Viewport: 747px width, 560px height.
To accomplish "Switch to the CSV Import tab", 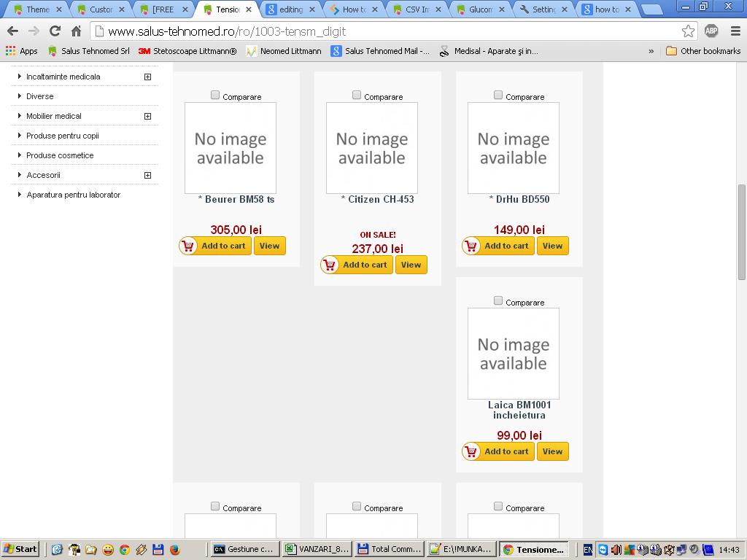I will coord(417,9).
